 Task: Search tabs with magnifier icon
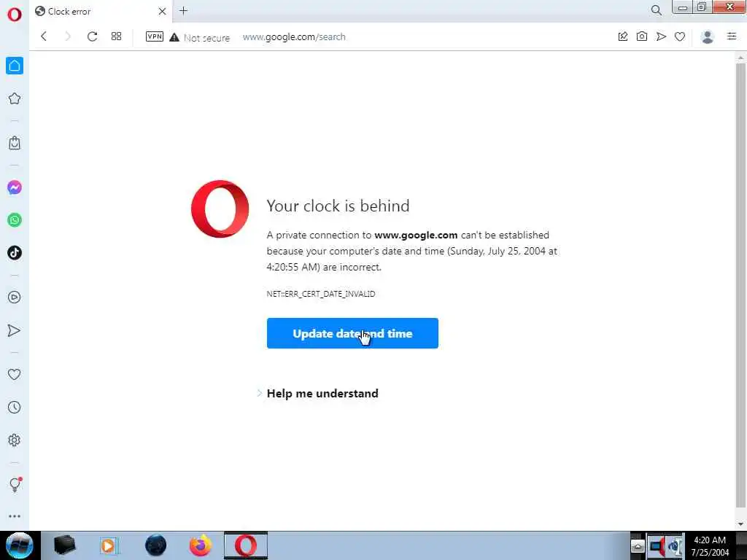pos(657,10)
